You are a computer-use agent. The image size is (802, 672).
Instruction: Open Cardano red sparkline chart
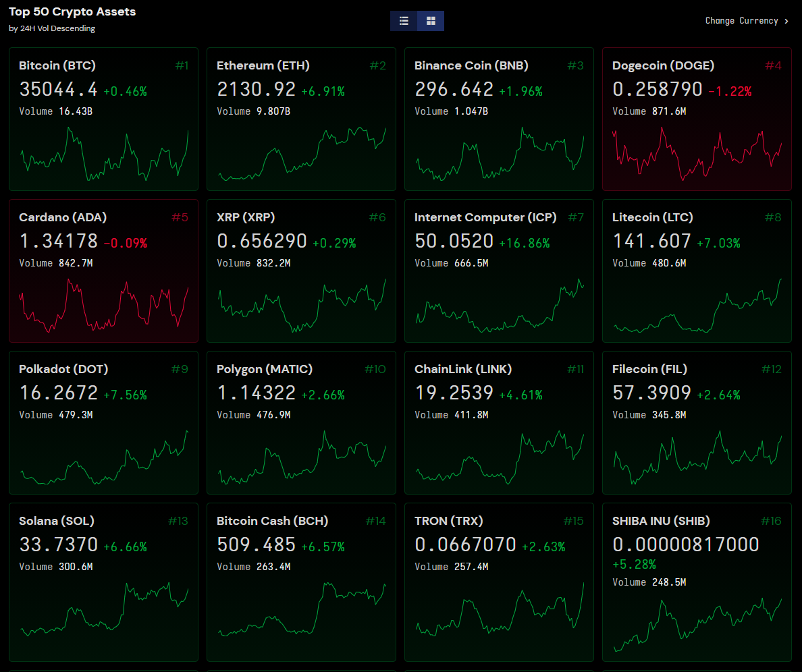click(x=104, y=306)
